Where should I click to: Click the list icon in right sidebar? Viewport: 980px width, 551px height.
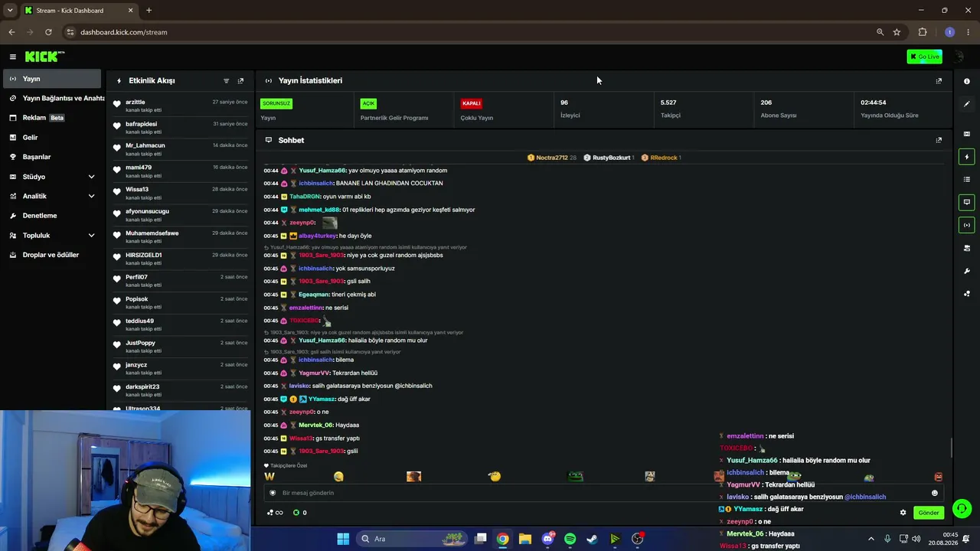[967, 179]
